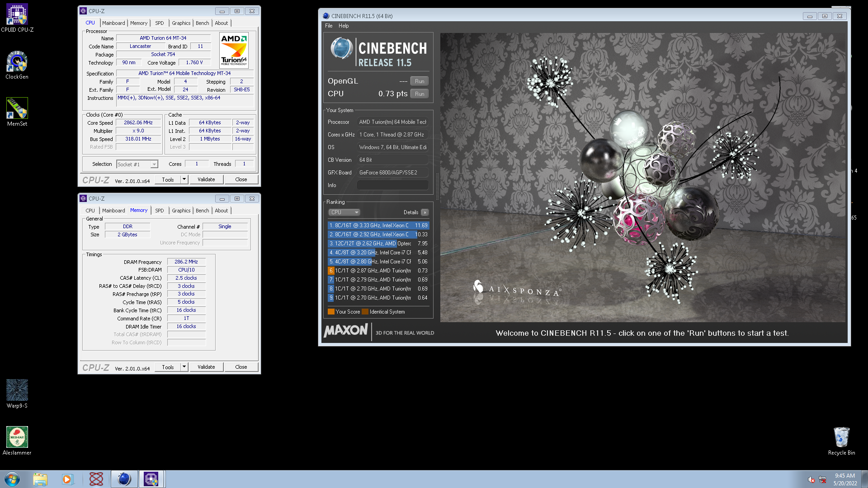Click the Info input field in Cinebench
The width and height of the screenshot is (868, 488).
pyautogui.click(x=393, y=185)
